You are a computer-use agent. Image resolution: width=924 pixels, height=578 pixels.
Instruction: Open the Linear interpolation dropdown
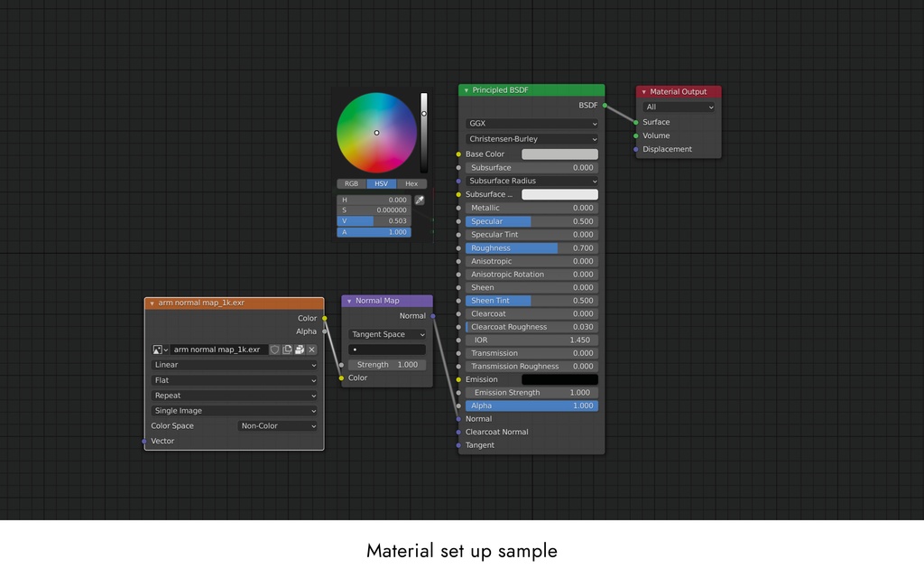(234, 365)
